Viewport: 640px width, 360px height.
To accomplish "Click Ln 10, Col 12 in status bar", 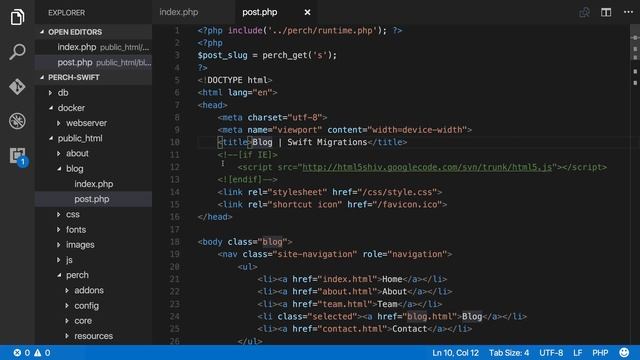I will point(455,353).
